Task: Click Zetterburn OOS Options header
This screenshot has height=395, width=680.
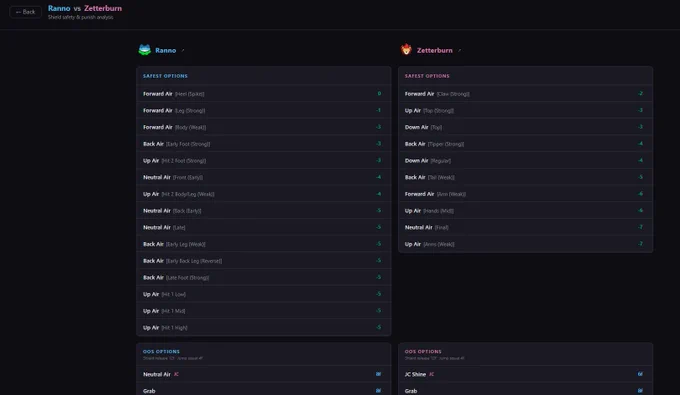Action: coord(423,352)
